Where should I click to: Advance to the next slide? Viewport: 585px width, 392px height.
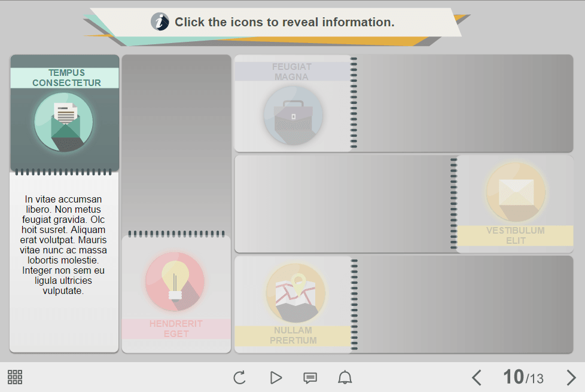tap(571, 378)
